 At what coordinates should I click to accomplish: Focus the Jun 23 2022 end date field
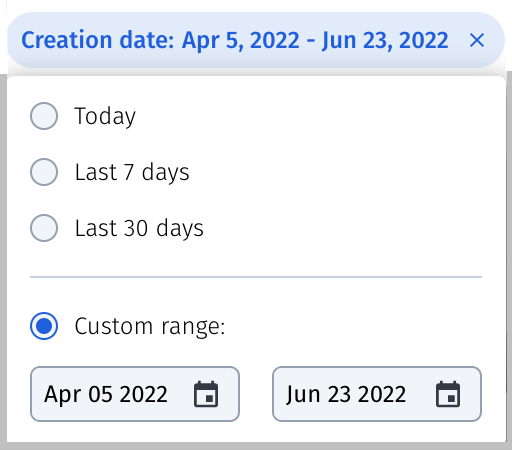click(x=377, y=394)
